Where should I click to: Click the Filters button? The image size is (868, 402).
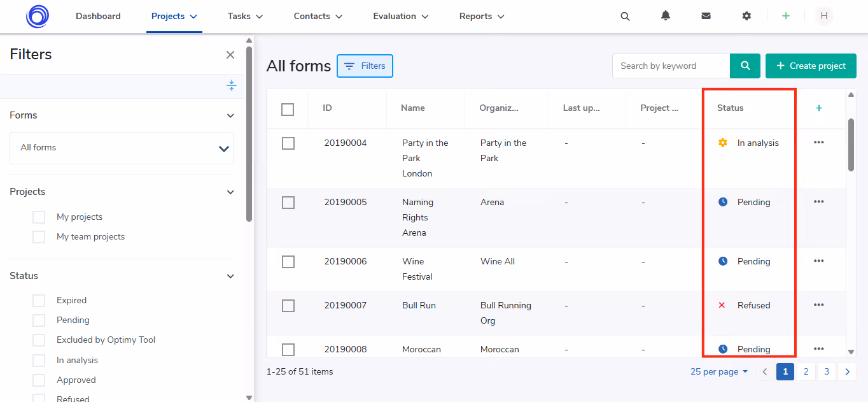pyautogui.click(x=365, y=66)
